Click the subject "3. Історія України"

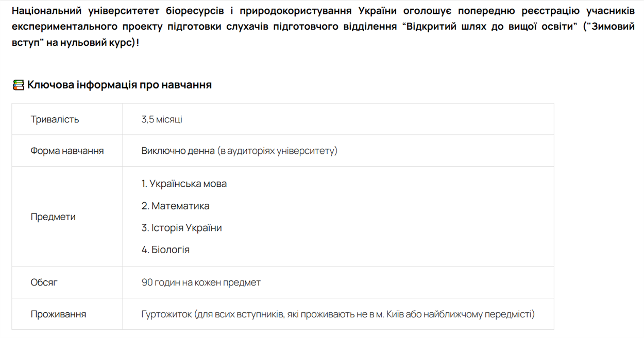(181, 228)
